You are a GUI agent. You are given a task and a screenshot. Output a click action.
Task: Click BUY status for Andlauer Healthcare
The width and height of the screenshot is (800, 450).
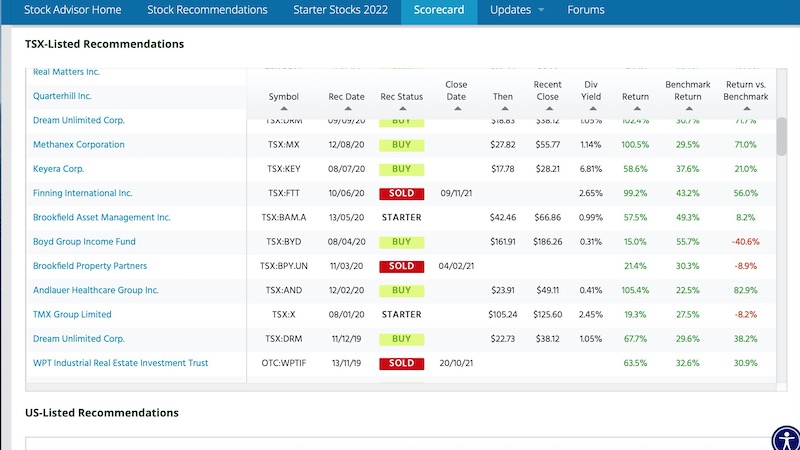coord(402,290)
